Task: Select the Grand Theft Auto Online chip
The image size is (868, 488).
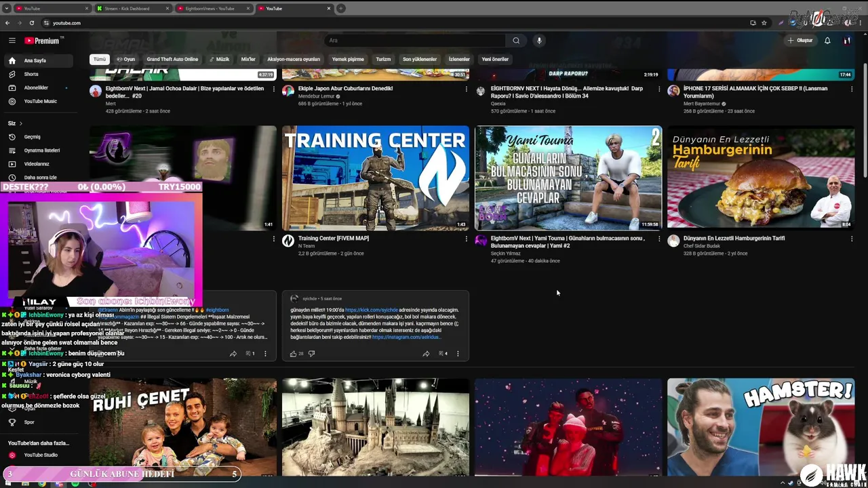Action: (x=172, y=59)
